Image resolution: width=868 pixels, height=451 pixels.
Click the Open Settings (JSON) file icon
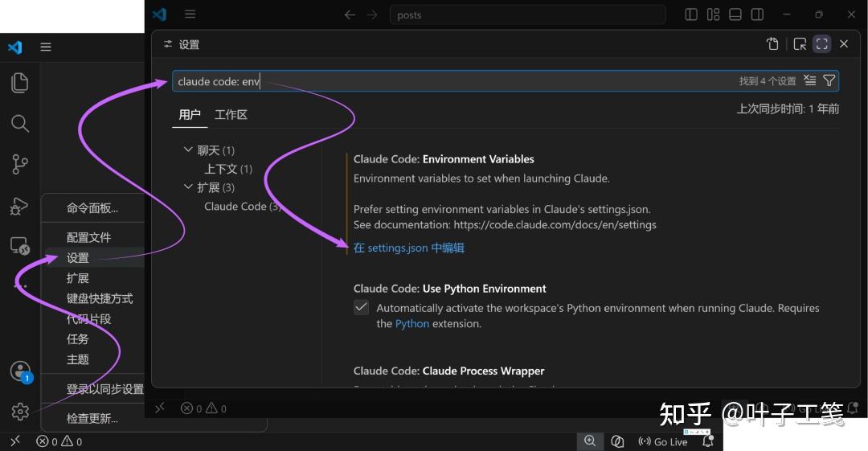click(772, 43)
